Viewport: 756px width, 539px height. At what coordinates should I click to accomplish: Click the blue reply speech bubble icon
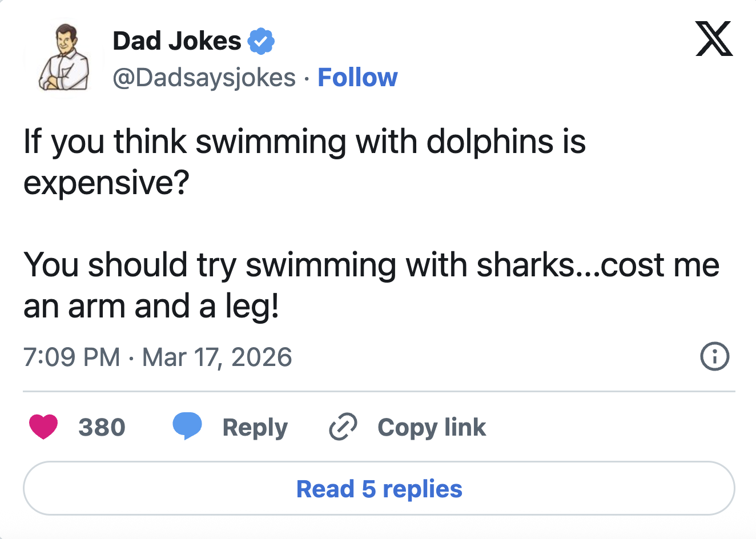(187, 427)
